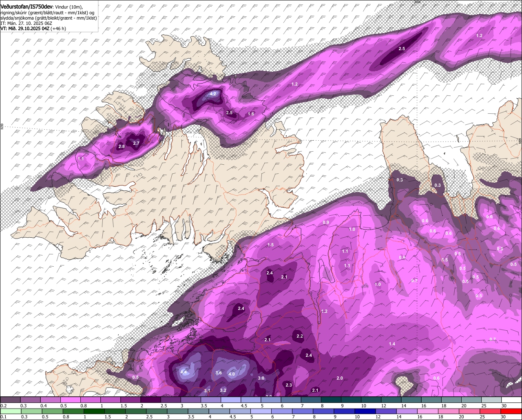Select the 2.7 value label on the map

point(136,144)
